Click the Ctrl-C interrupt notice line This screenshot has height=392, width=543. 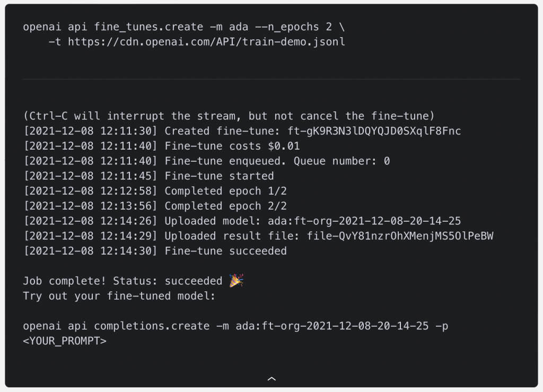point(229,116)
